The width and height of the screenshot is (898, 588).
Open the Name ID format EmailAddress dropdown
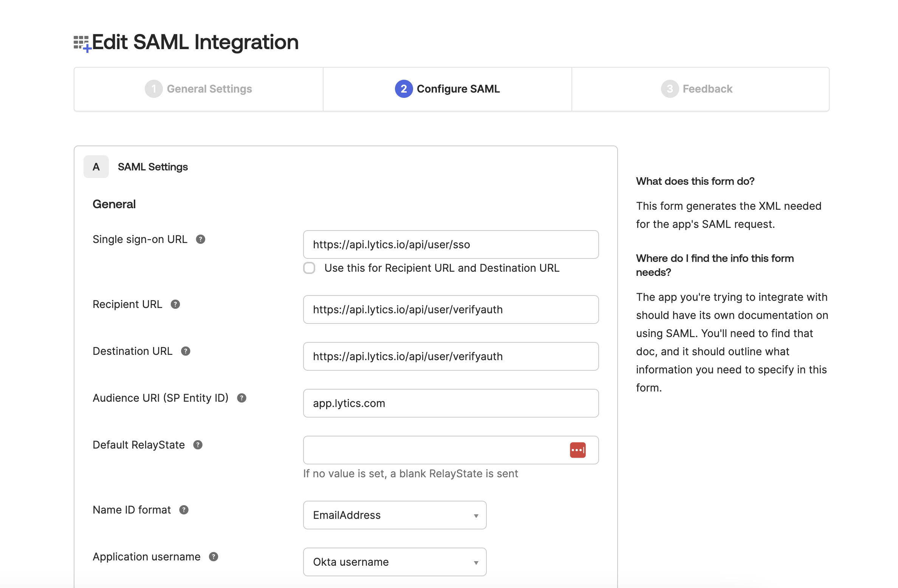point(395,515)
